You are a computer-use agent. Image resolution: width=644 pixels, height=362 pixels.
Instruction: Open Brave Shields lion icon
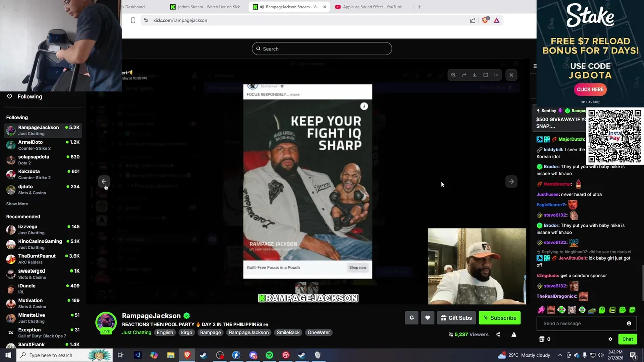(x=485, y=20)
